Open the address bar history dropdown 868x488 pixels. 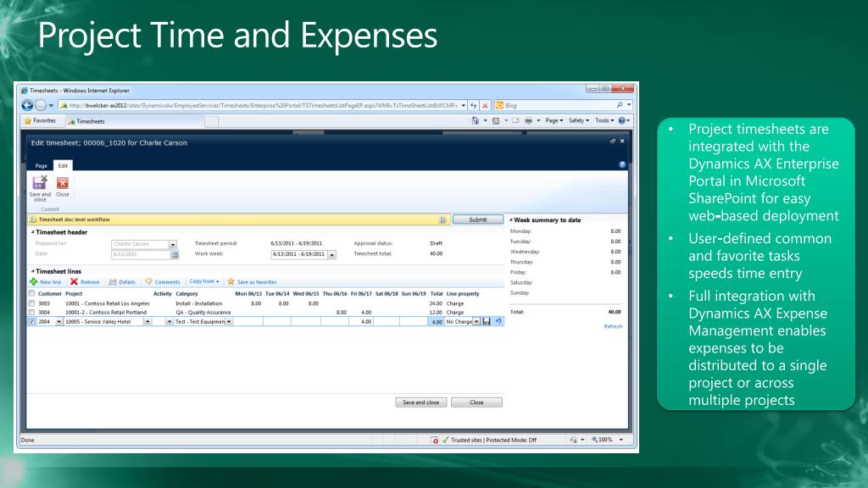464,105
